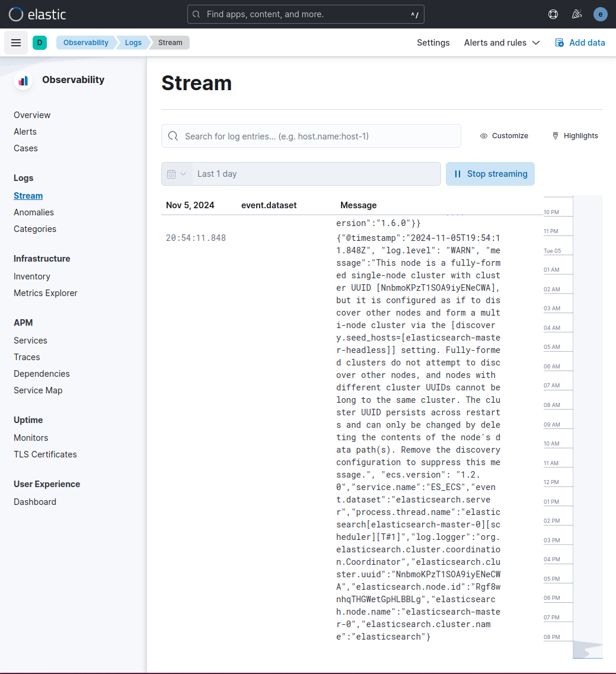Open Anomalies under Logs
This screenshot has width=616, height=674.
click(34, 212)
